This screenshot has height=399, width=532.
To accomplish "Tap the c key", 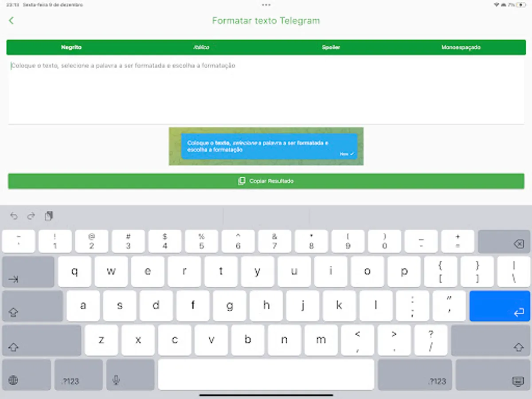I will point(175,340).
